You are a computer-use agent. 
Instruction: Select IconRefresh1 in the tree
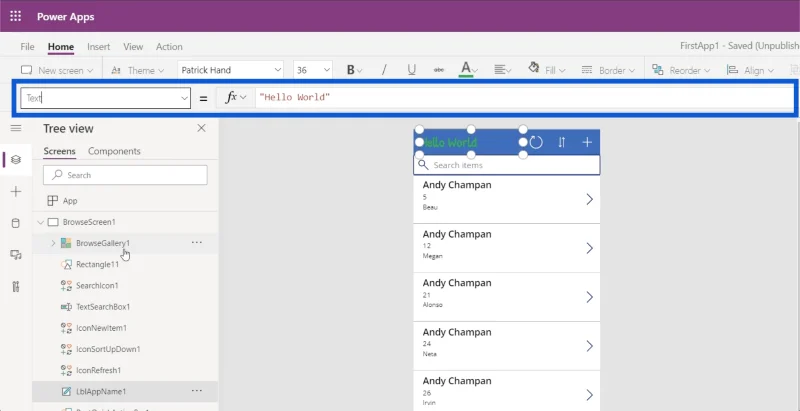(x=98, y=370)
